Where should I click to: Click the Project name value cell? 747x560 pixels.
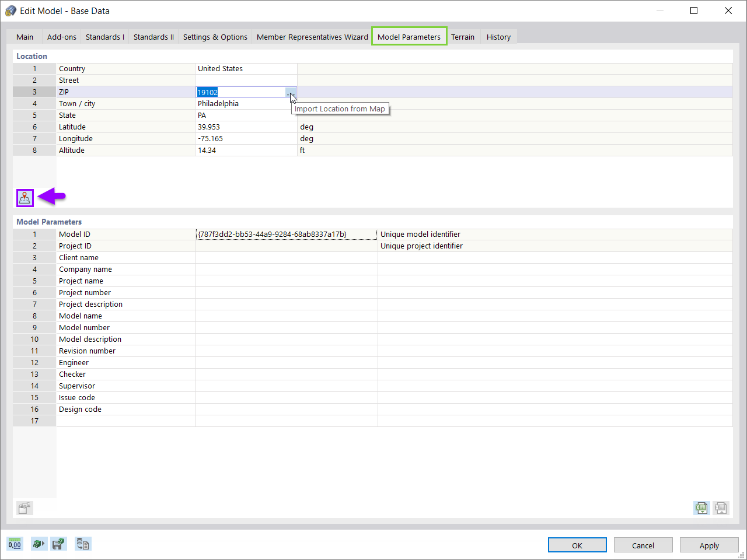pyautogui.click(x=287, y=281)
